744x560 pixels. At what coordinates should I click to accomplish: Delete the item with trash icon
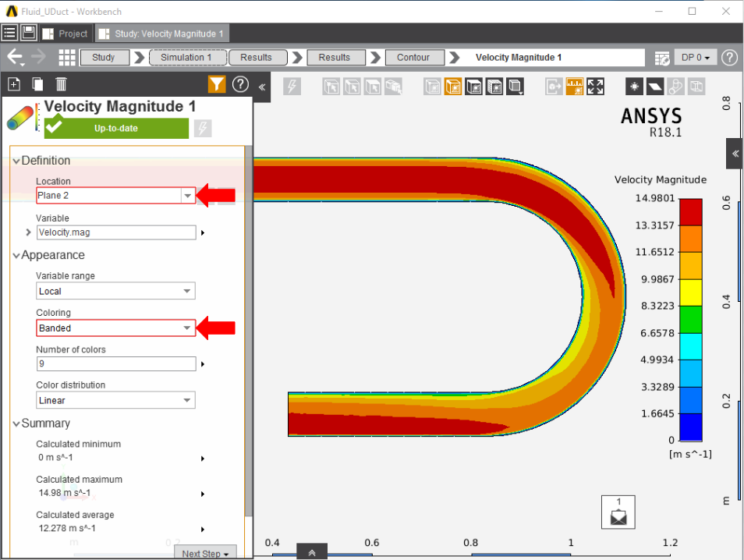[x=61, y=84]
